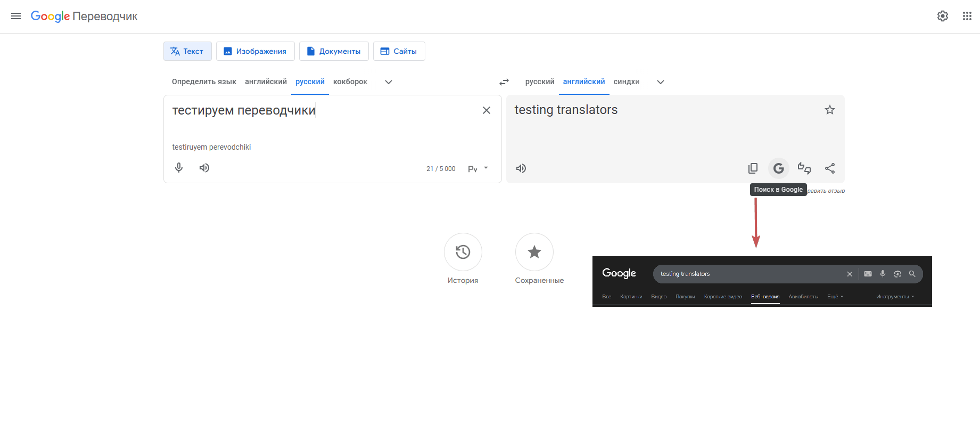Set target language to синдхи

click(x=627, y=82)
